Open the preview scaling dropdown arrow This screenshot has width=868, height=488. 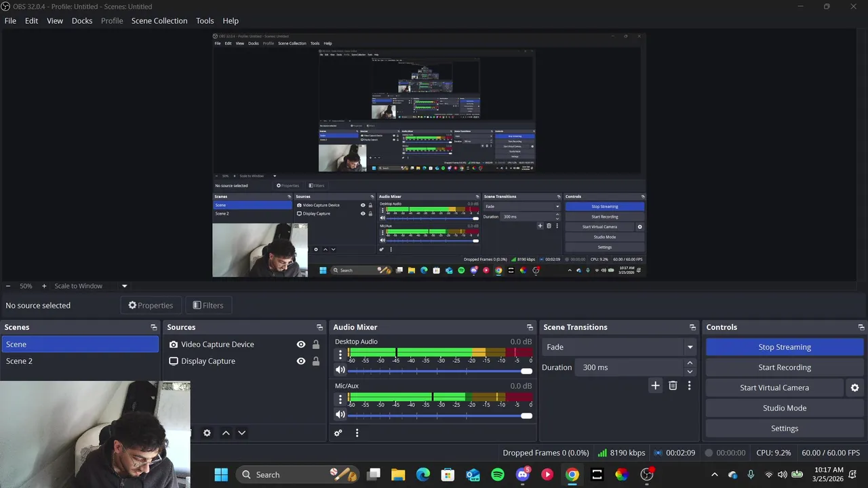tap(124, 286)
